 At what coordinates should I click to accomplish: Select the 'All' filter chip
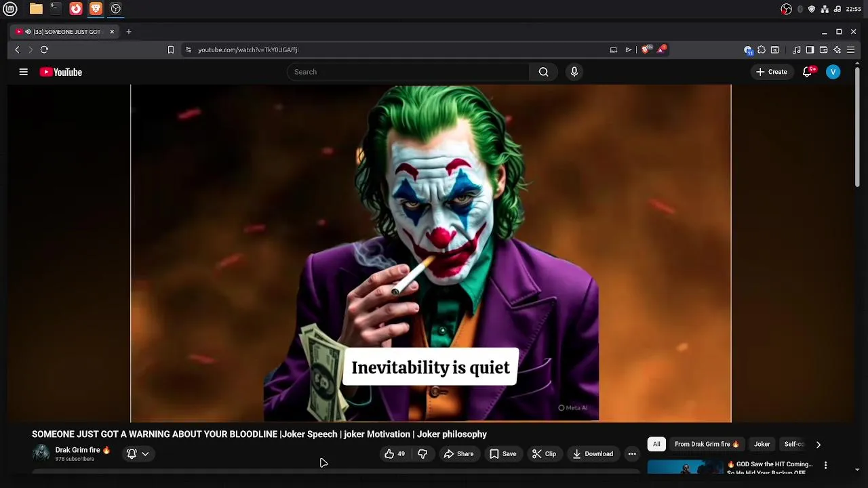[656, 445]
